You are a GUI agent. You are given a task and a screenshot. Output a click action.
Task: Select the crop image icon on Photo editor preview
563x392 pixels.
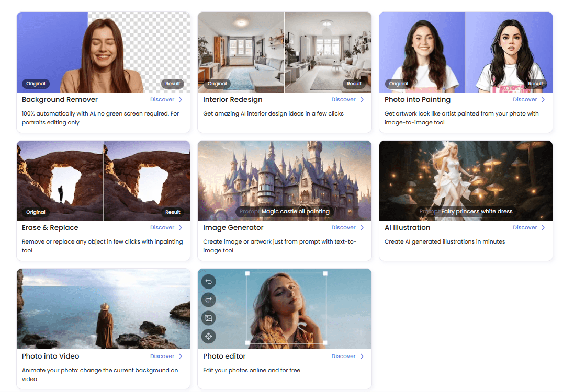tap(209, 318)
